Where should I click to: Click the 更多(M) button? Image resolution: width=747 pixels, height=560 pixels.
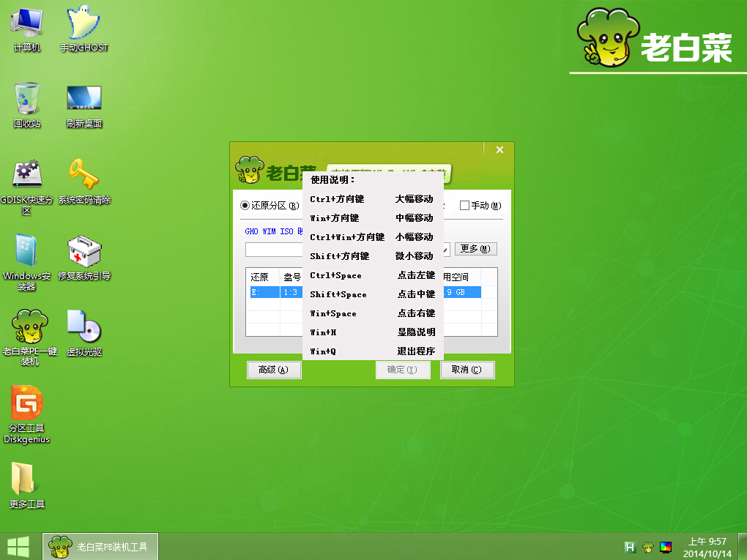coord(476,249)
